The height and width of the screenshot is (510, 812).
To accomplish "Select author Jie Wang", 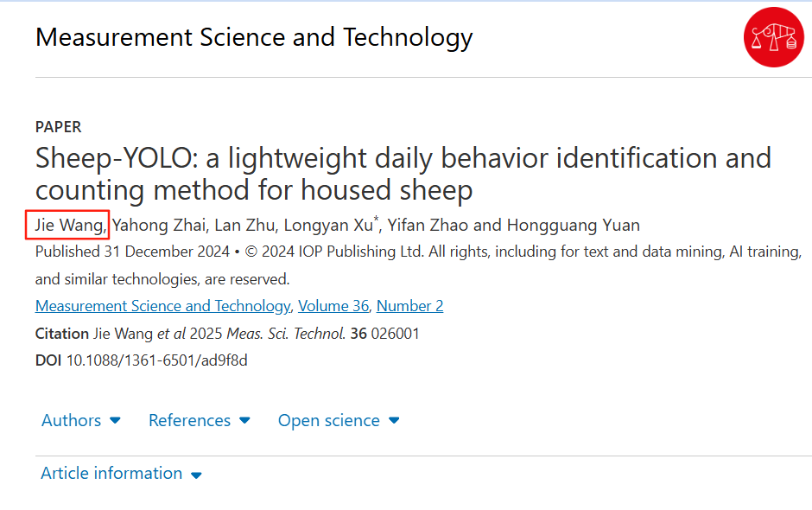I will coord(71,226).
